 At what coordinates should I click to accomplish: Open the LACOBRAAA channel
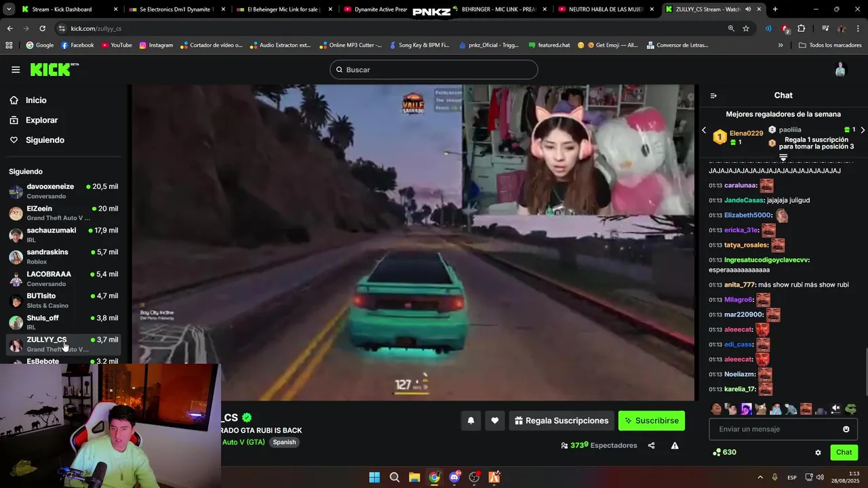coord(63,279)
